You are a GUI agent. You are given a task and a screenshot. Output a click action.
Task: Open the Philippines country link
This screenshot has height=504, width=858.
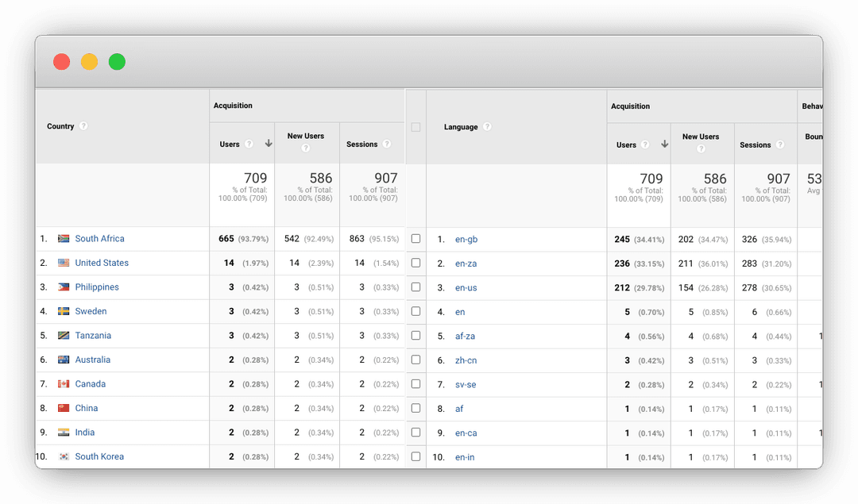97,287
